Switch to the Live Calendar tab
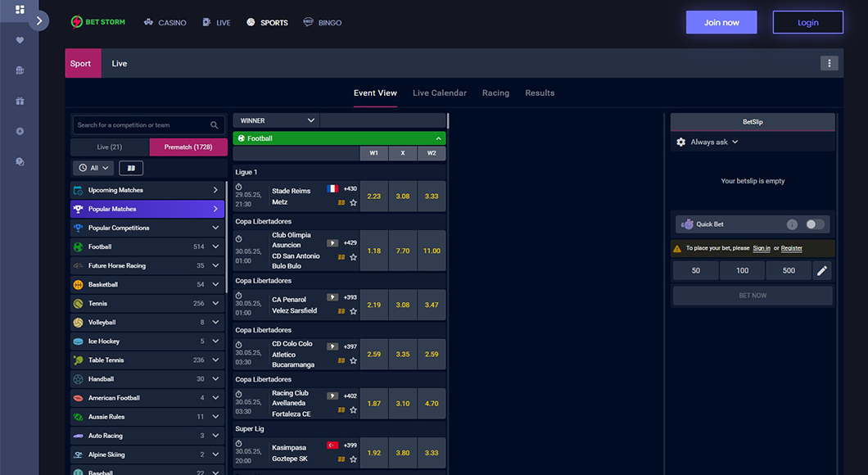 click(440, 93)
